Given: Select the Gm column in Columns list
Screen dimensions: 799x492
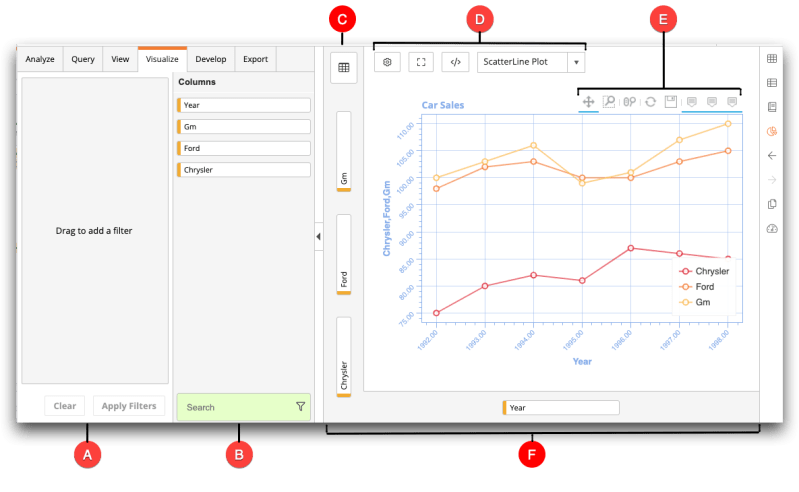Looking at the screenshot, I should click(244, 126).
